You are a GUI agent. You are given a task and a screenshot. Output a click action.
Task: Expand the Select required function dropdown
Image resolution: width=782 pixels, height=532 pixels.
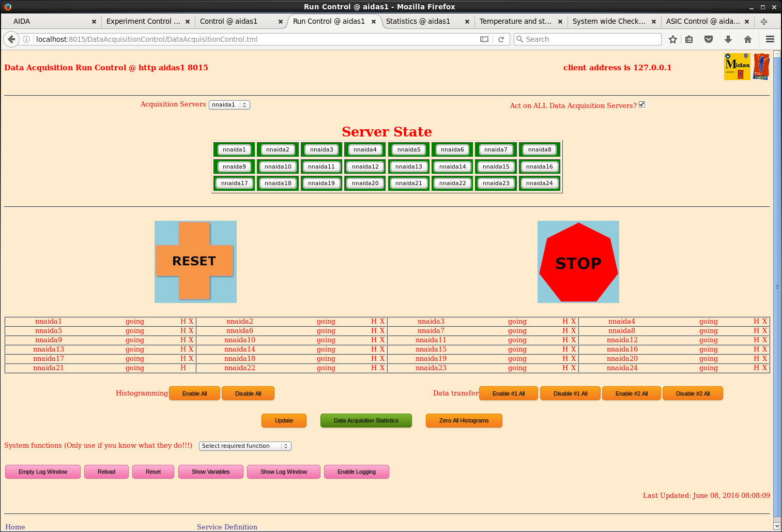tap(245, 446)
